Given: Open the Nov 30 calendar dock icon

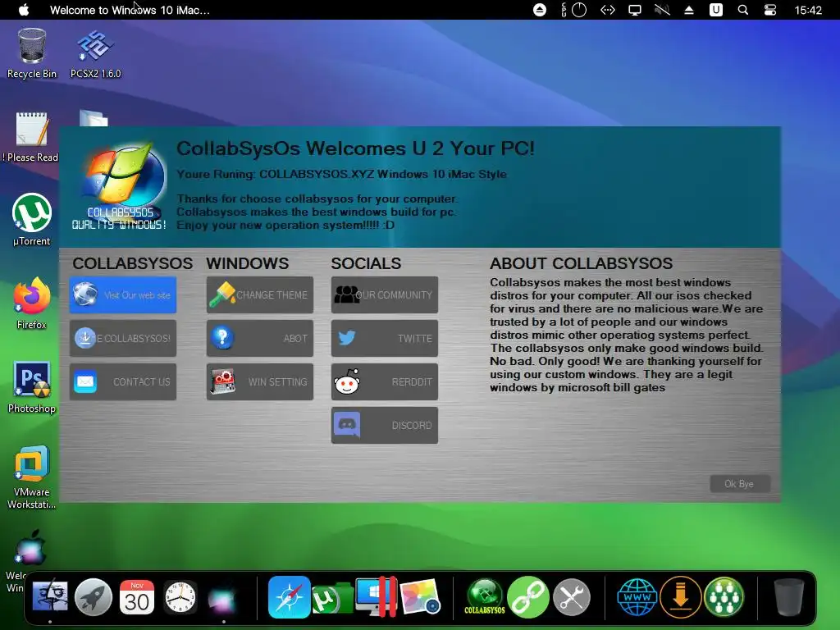Looking at the screenshot, I should tap(137, 596).
